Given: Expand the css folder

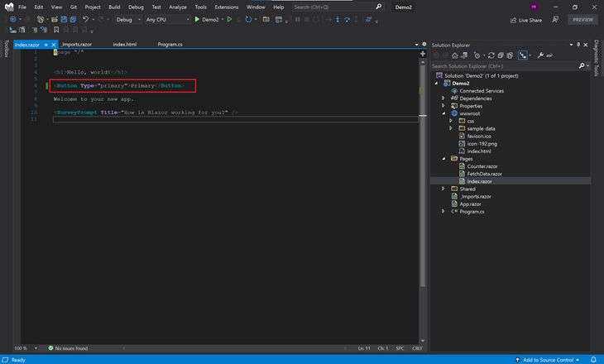Looking at the screenshot, I should (451, 121).
